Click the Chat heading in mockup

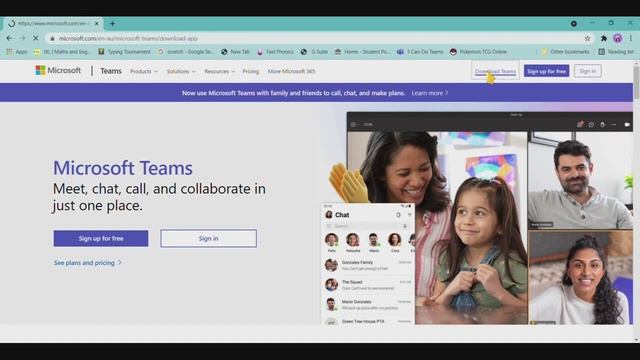click(342, 215)
